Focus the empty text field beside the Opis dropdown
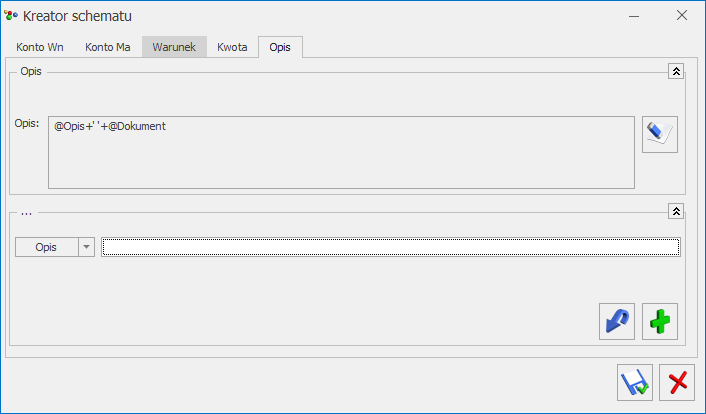 [x=391, y=247]
